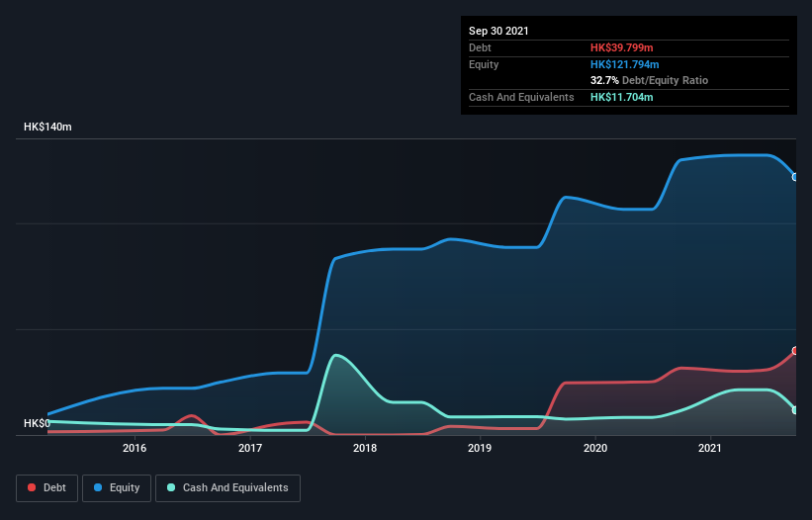Click the HK$11.704m cash value

click(621, 97)
